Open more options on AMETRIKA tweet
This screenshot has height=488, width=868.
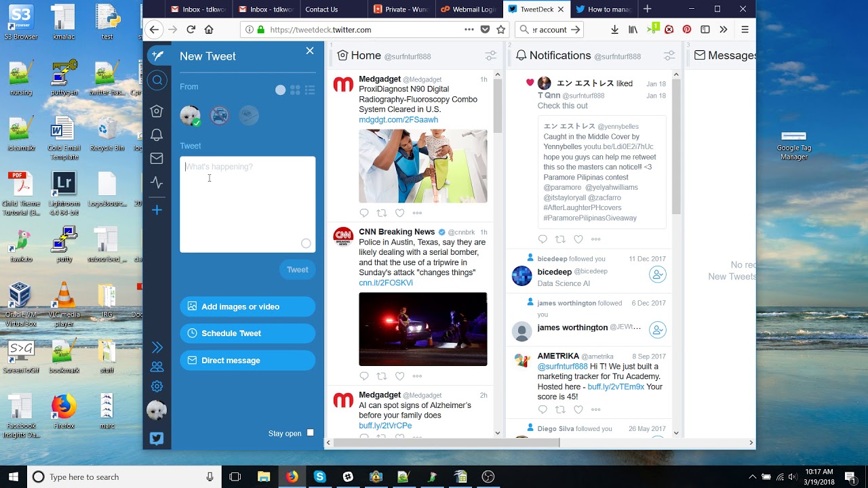point(595,409)
